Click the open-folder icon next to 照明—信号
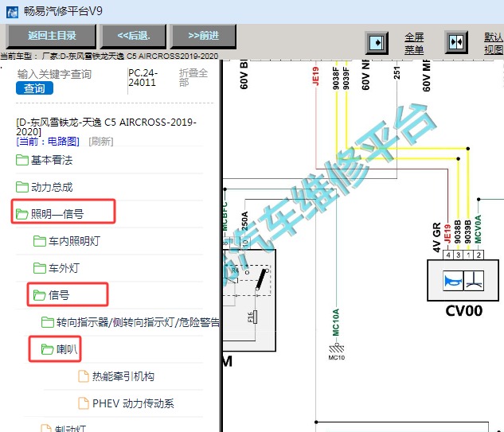This screenshot has height=432, width=504. (x=21, y=213)
